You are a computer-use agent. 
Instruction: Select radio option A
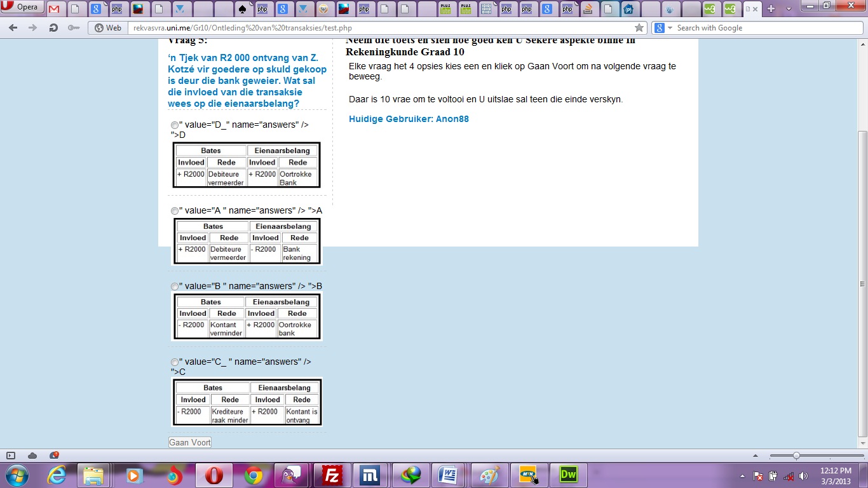(175, 211)
